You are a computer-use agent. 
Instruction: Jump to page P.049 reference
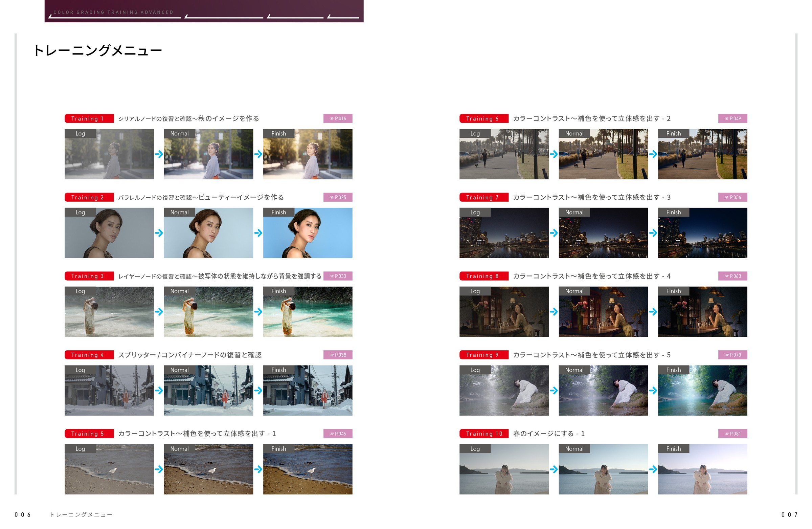pos(732,118)
